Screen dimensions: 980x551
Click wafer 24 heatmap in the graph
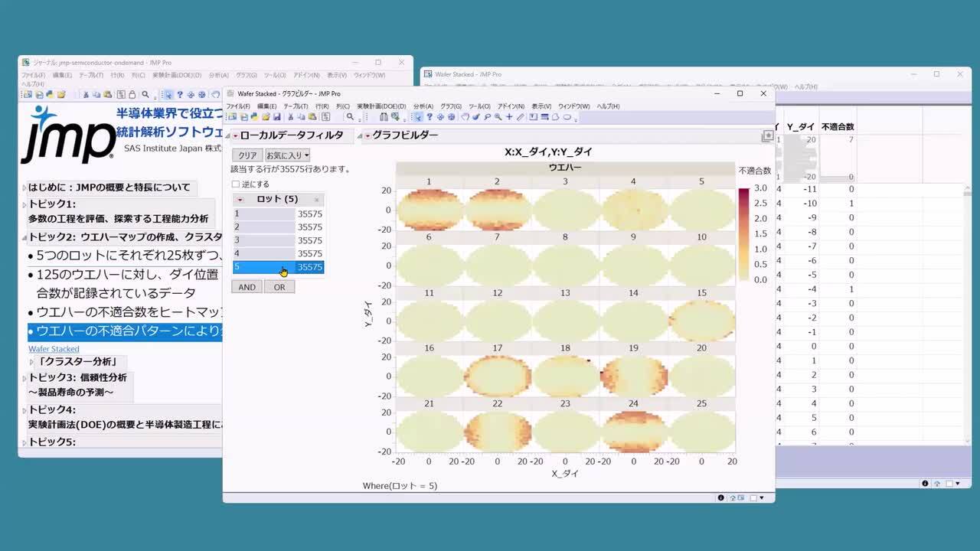coord(633,431)
